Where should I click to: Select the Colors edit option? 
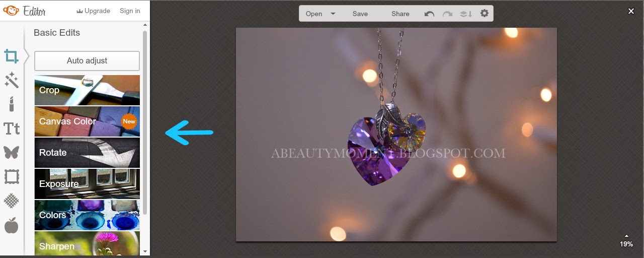[87, 215]
